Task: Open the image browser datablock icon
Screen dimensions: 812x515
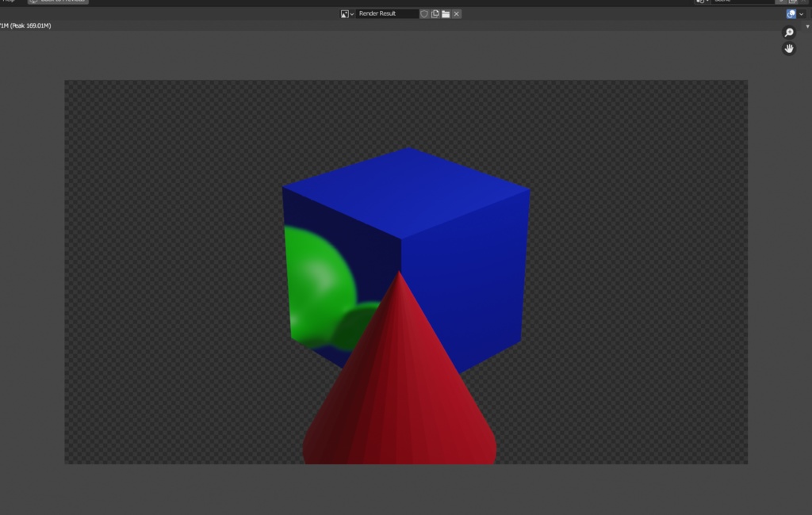Action: point(345,13)
